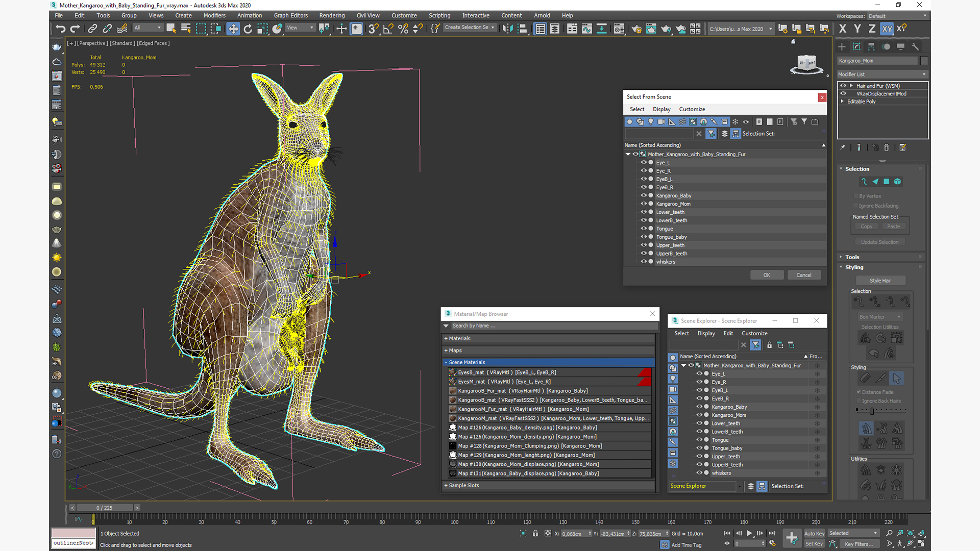
Task: Open Display menu in Select From Scene
Action: pos(661,109)
